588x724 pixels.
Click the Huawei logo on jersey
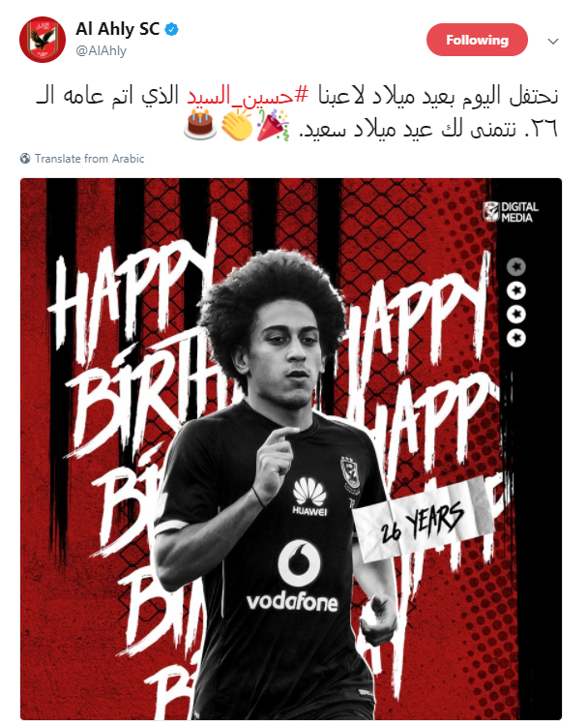pyautogui.click(x=309, y=497)
